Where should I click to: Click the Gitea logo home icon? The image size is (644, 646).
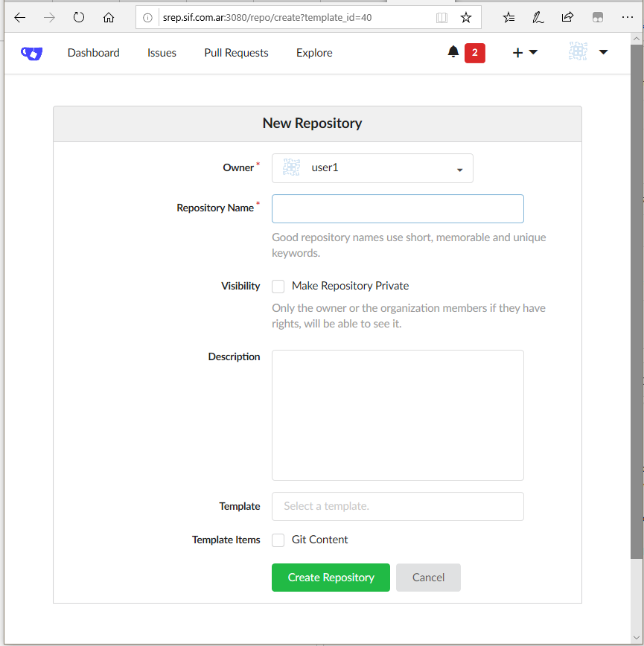pyautogui.click(x=32, y=53)
